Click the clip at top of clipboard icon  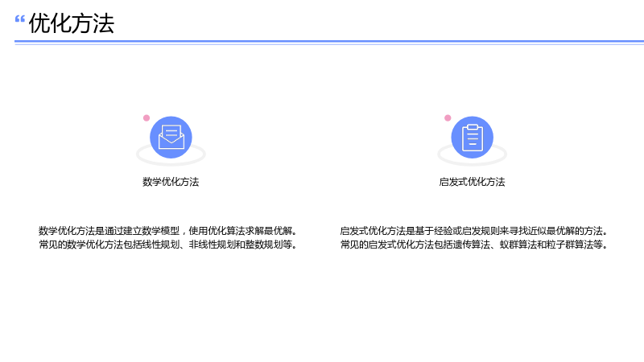[x=473, y=127]
